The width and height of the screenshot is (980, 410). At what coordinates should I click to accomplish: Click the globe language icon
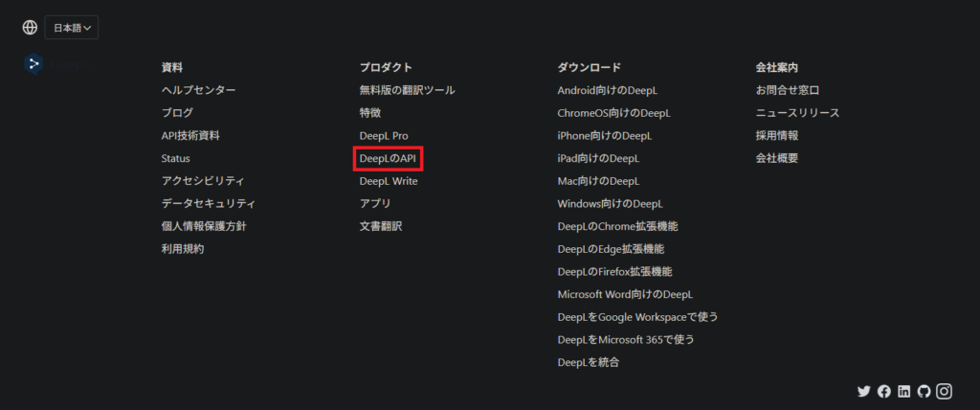30,28
